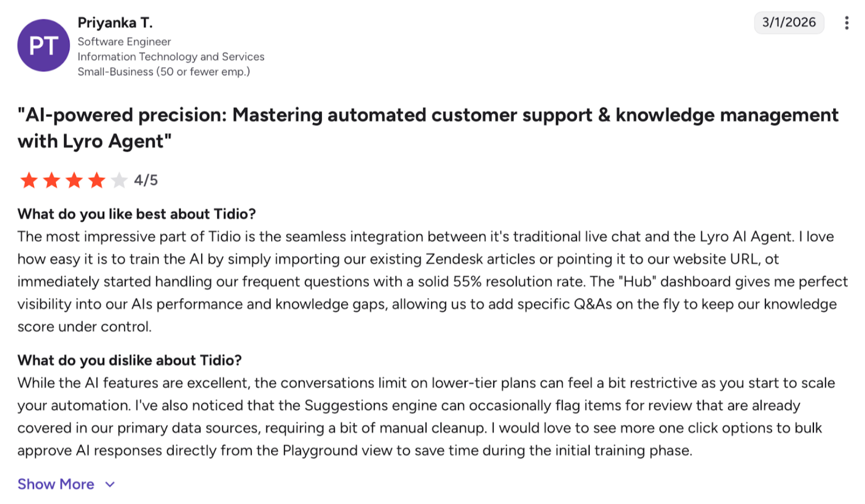
Task: Click the reviewer name Priyanka T.
Action: click(115, 22)
